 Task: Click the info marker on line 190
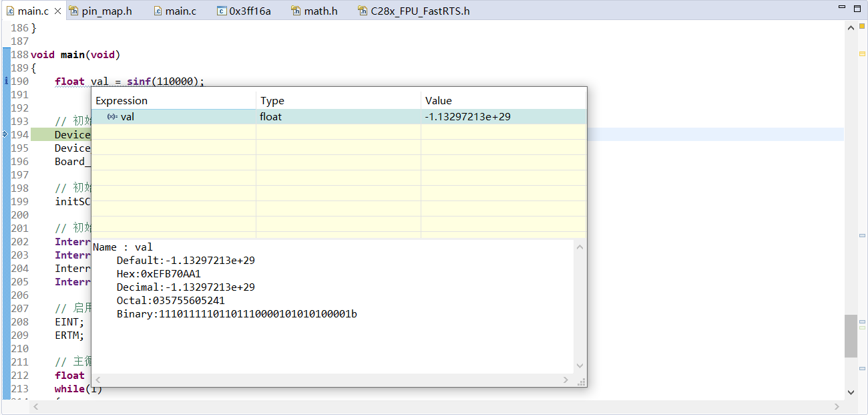tap(6, 81)
